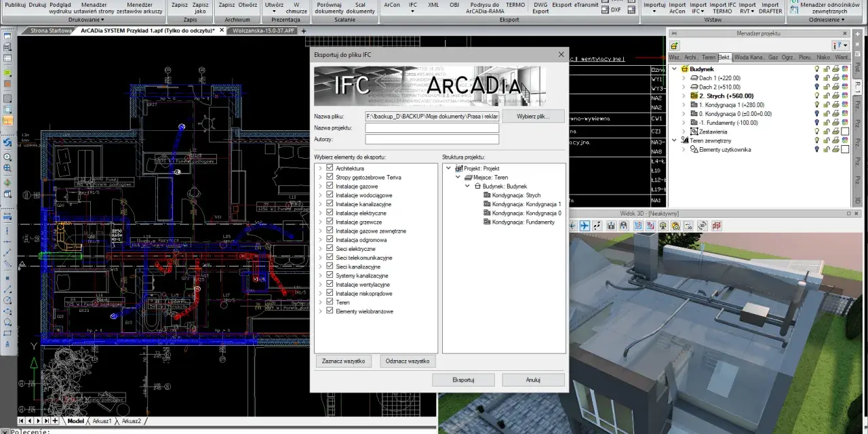
Task: Collapse Budynek in Menadżer projektu tree
Action: [x=675, y=69]
